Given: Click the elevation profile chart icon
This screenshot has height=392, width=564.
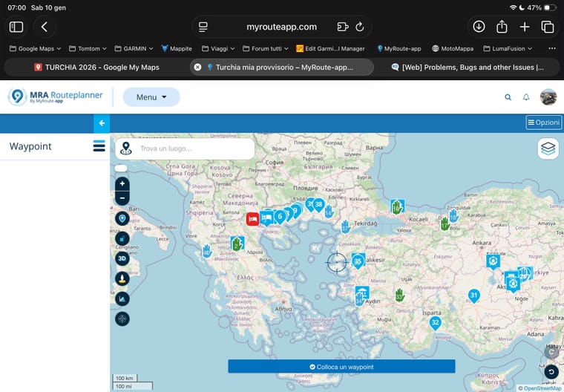Looking at the screenshot, I should (122, 298).
